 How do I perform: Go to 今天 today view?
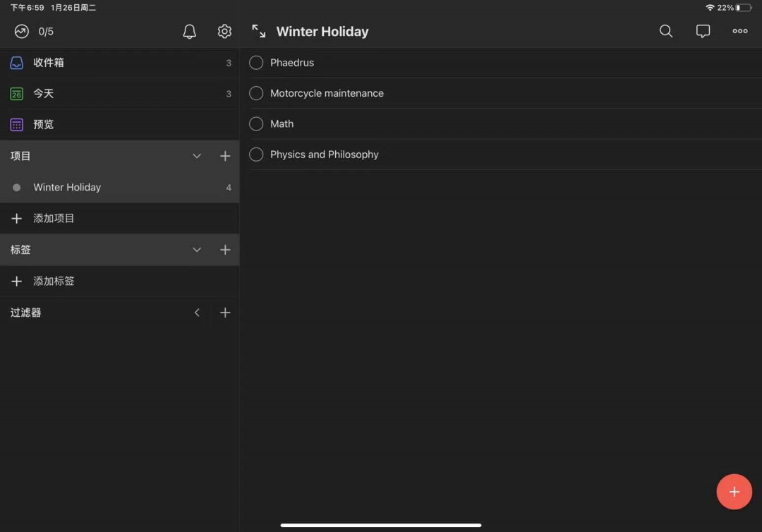click(x=43, y=93)
